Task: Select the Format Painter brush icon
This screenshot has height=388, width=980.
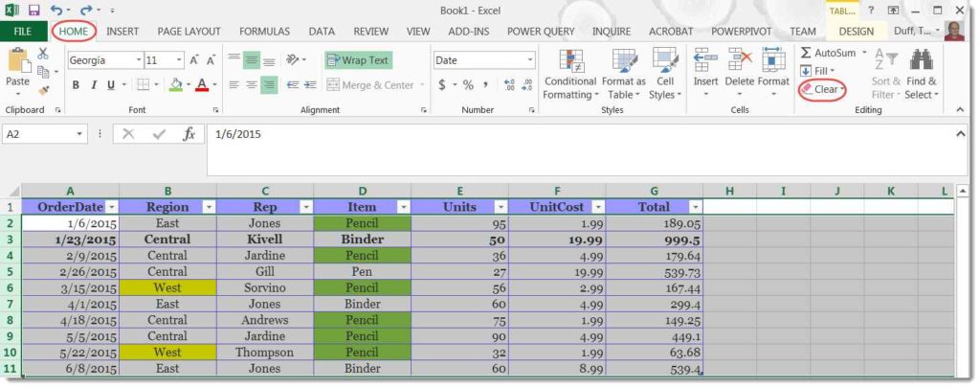Action: pyautogui.click(x=43, y=90)
